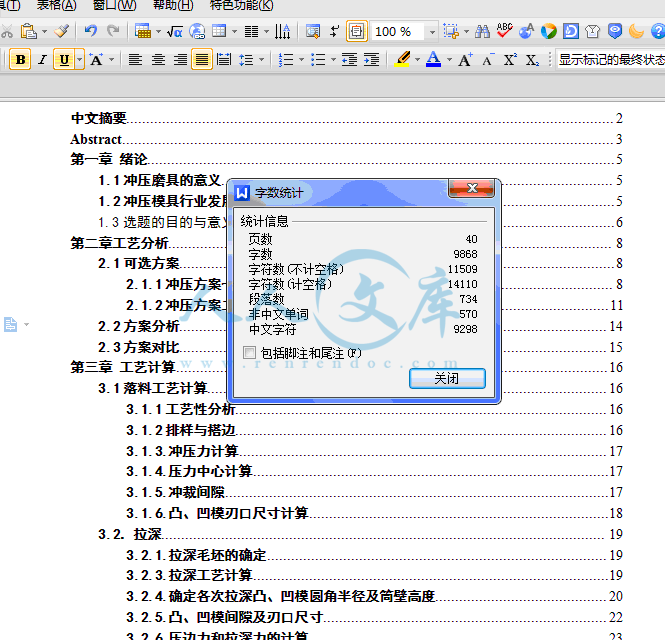Toggle Italic formatting

pos(42,60)
